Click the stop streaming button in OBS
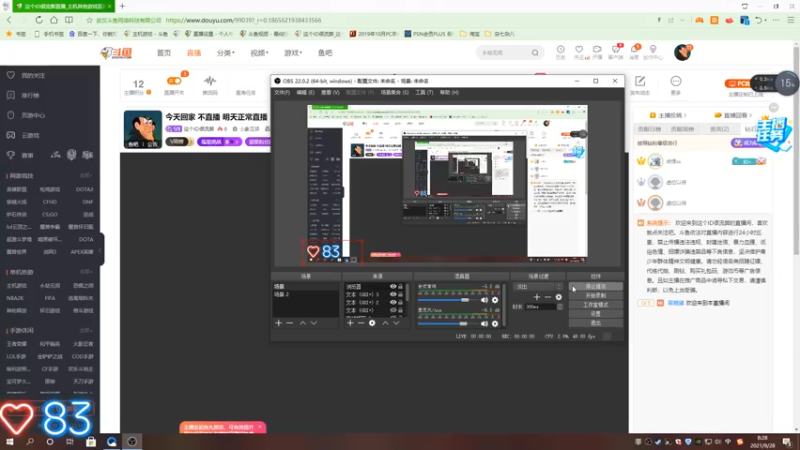 coord(595,287)
